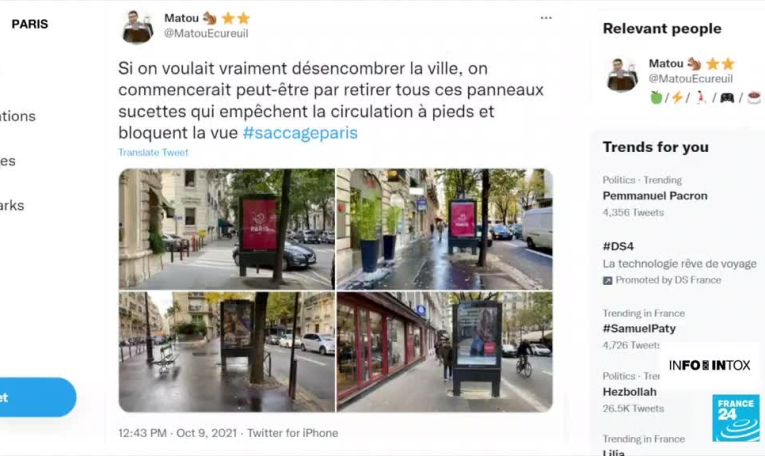Open Matou's avatar under Relevant people

tap(622, 74)
